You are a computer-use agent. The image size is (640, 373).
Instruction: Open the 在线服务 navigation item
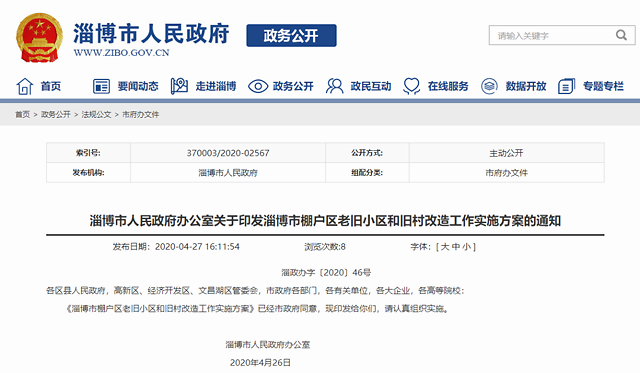tap(448, 86)
